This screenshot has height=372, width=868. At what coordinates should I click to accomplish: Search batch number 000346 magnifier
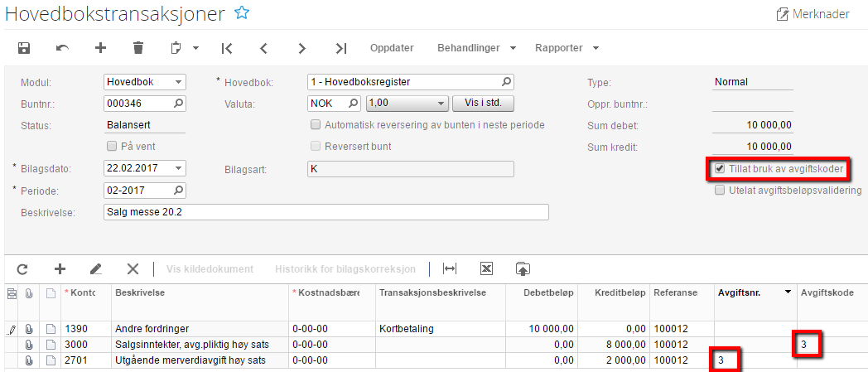[178, 103]
